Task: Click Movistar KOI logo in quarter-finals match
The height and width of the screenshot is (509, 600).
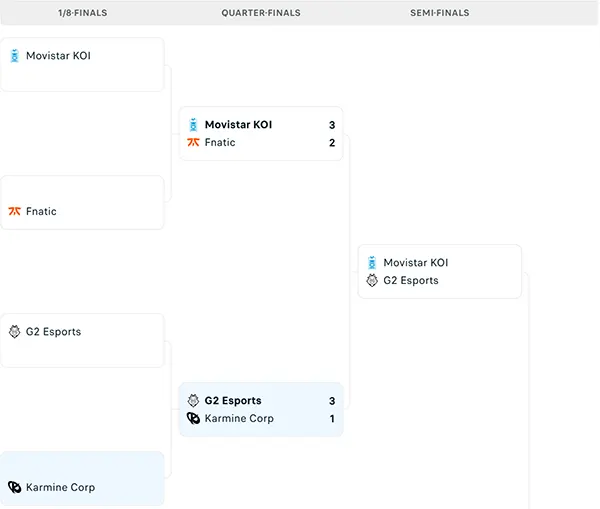Action: pos(193,125)
